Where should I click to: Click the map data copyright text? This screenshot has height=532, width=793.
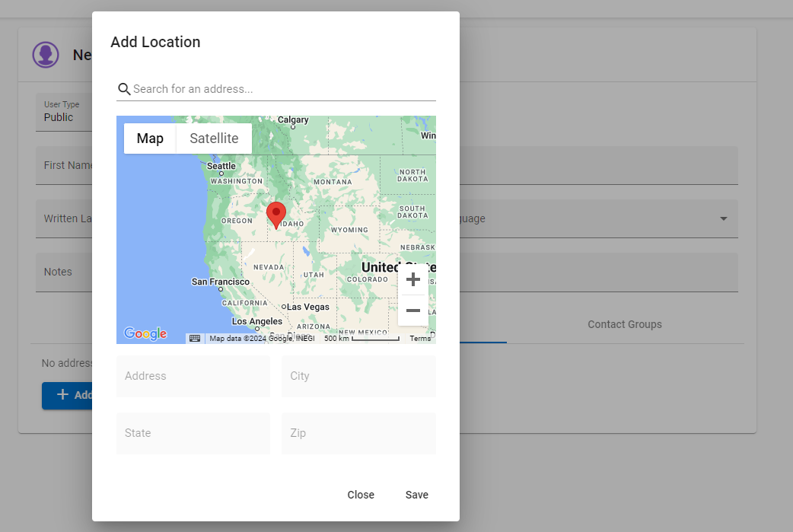[x=262, y=339]
